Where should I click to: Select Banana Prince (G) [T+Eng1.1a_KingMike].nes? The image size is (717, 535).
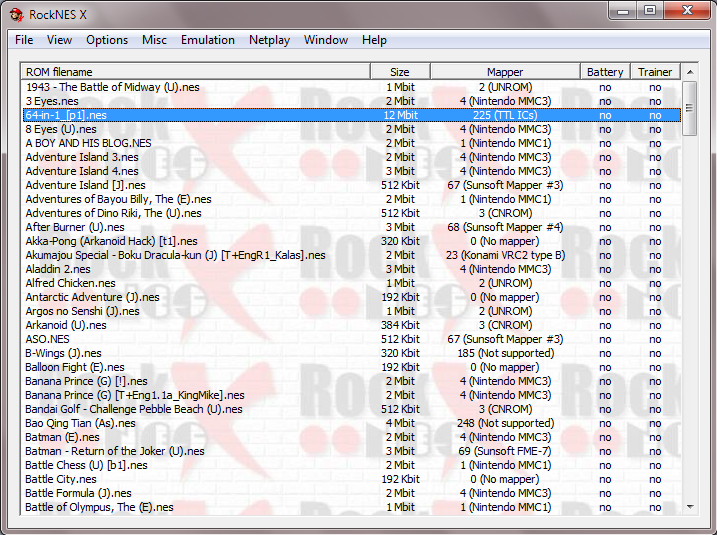135,395
